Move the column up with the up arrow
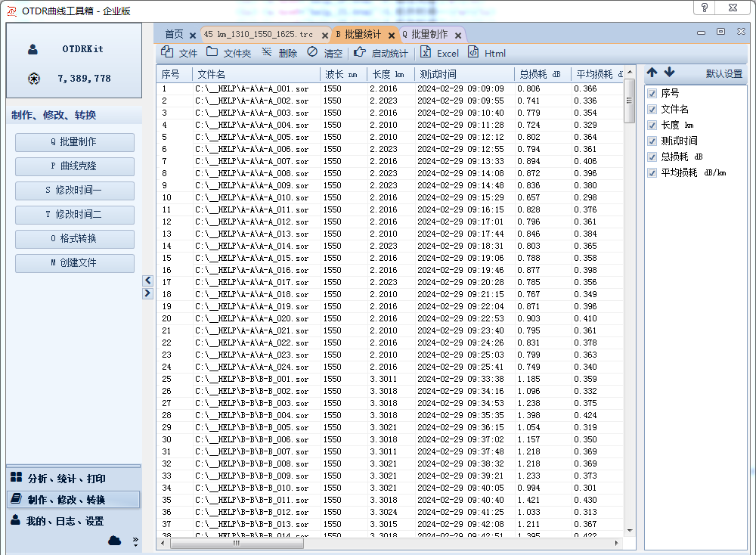Viewport: 756px width, 555px height. (x=652, y=73)
